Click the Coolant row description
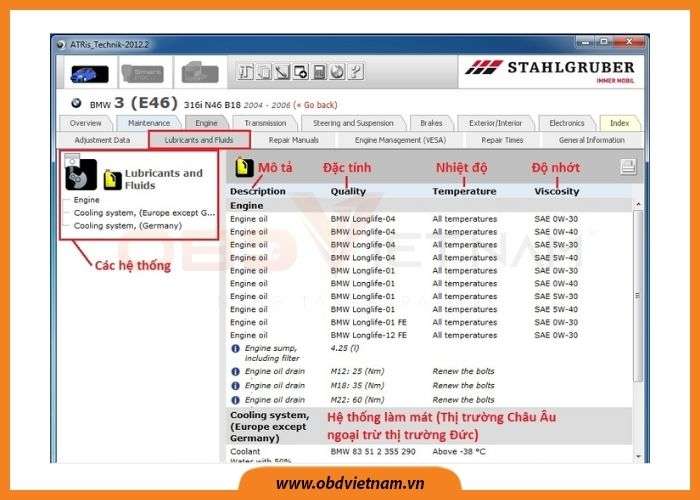This screenshot has height=500, width=700. (245, 452)
